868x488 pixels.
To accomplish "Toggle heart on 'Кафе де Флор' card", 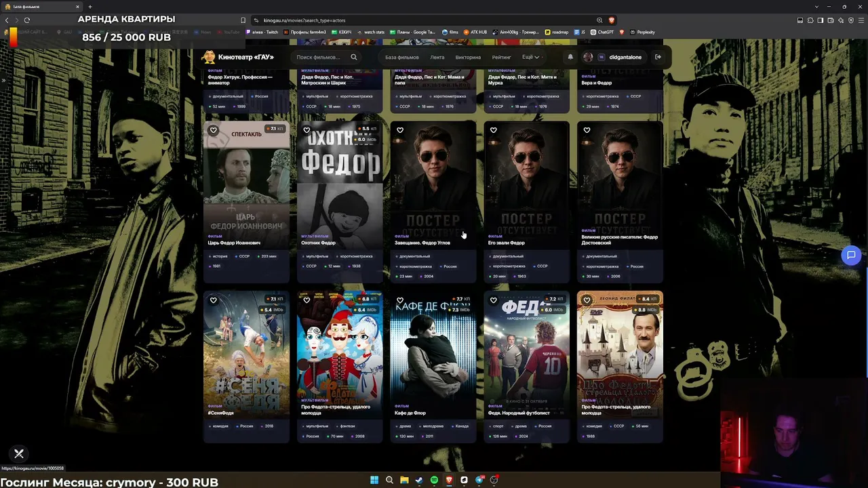I will click(400, 300).
